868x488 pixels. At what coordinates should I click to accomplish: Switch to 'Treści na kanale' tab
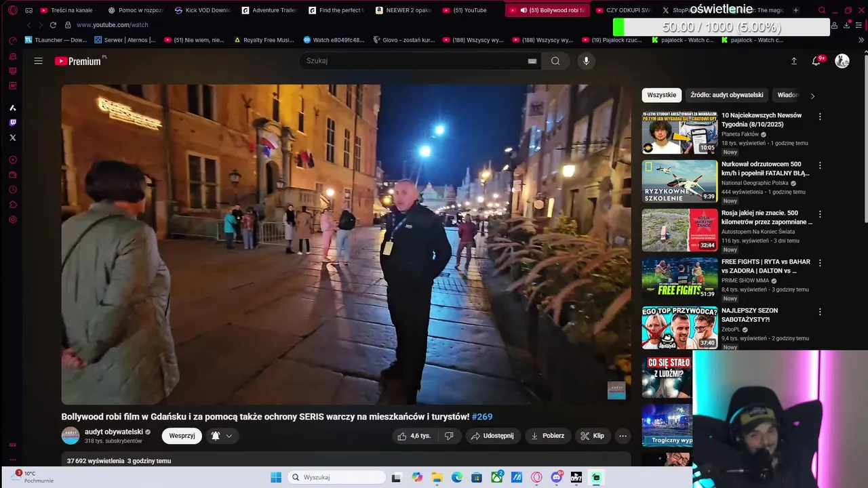pyautogui.click(x=66, y=10)
